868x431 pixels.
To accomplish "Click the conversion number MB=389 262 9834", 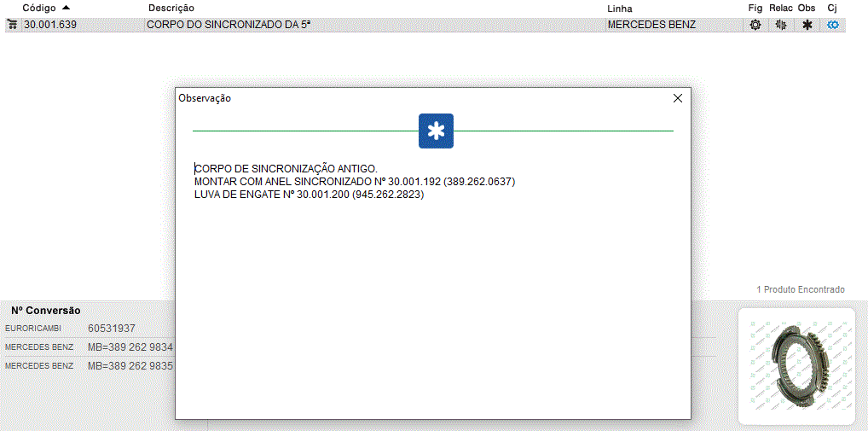I will [130, 347].
